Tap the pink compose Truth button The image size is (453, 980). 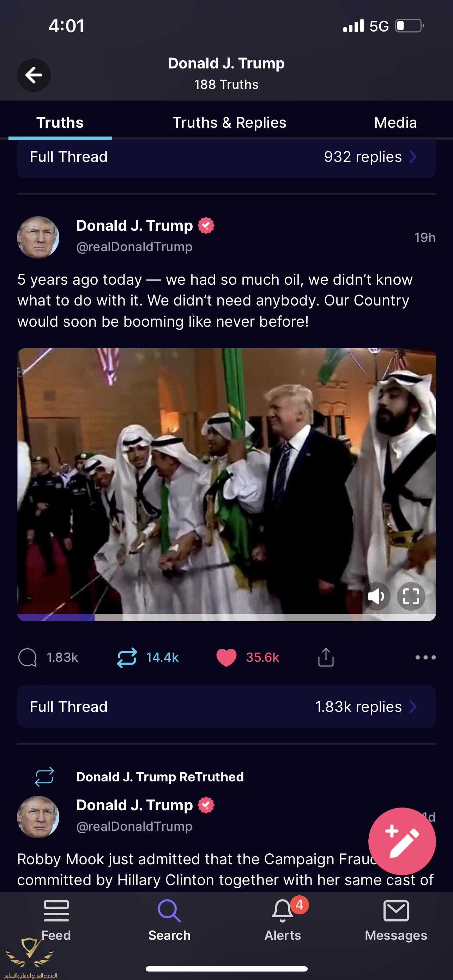click(402, 841)
